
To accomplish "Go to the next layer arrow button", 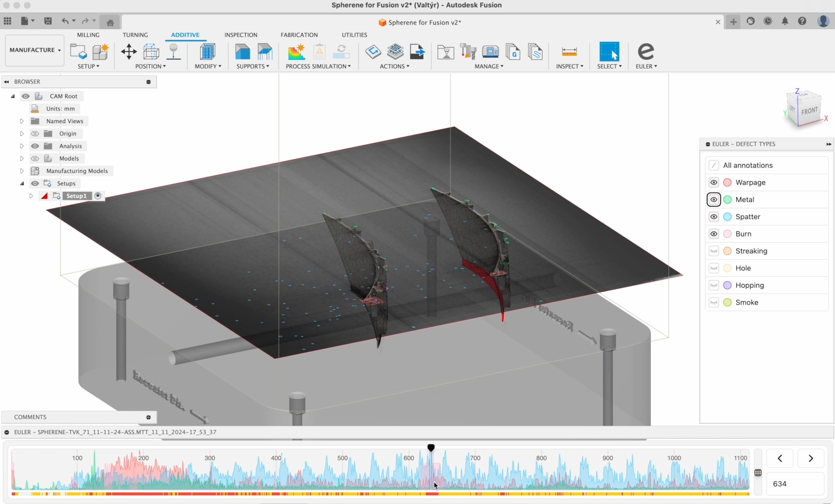I will coord(811,458).
